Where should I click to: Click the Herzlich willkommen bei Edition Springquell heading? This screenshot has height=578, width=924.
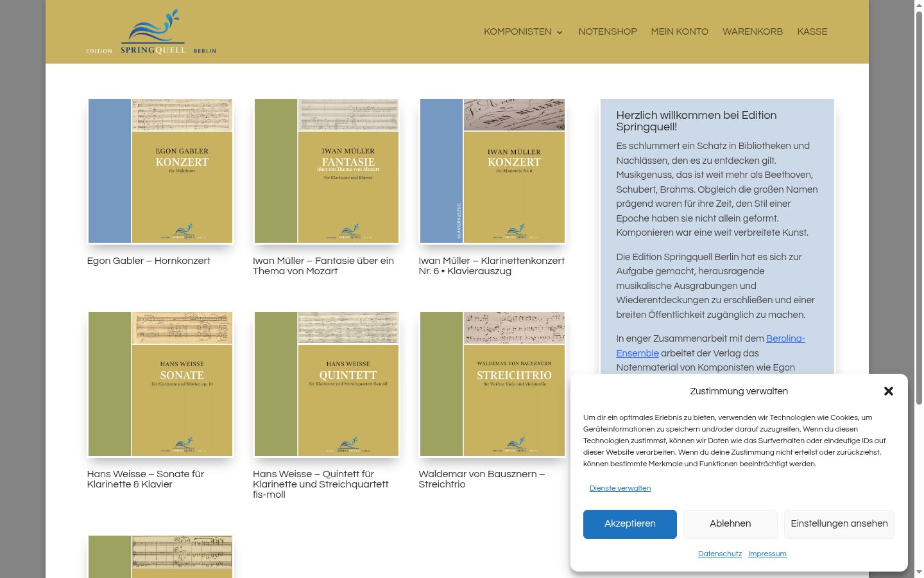696,121
